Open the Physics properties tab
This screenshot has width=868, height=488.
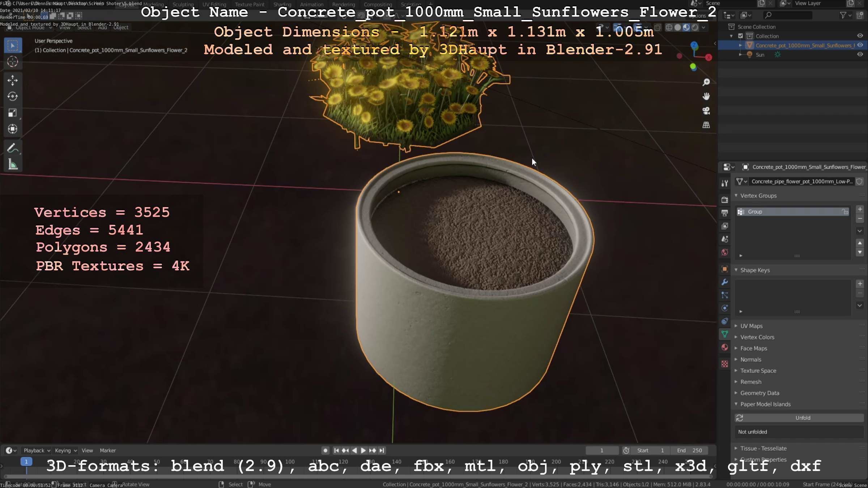point(724,308)
